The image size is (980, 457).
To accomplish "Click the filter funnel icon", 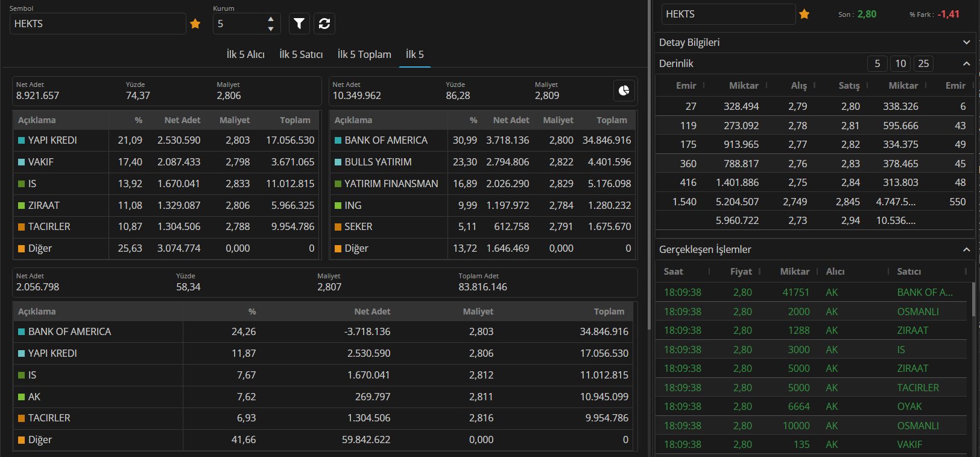I will [x=299, y=24].
